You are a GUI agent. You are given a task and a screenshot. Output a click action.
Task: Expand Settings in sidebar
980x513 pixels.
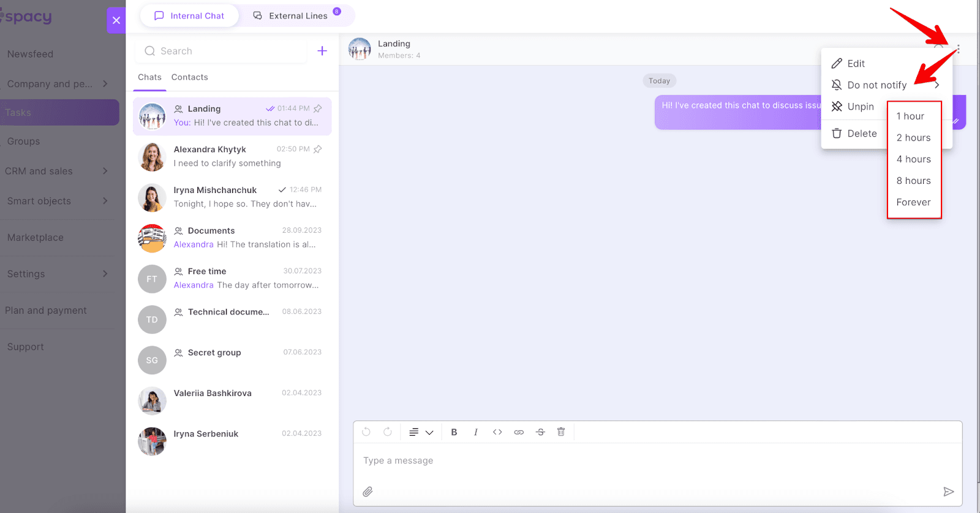coord(105,274)
